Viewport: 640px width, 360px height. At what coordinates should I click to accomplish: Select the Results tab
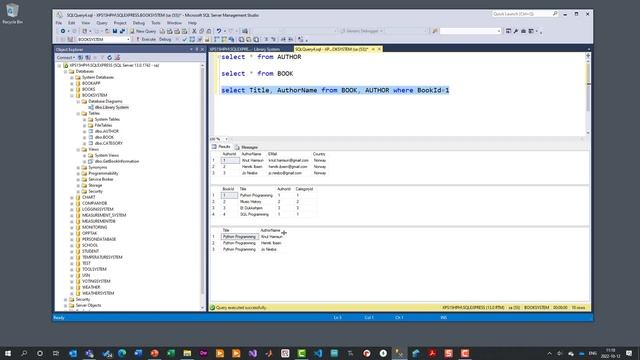pyautogui.click(x=221, y=147)
